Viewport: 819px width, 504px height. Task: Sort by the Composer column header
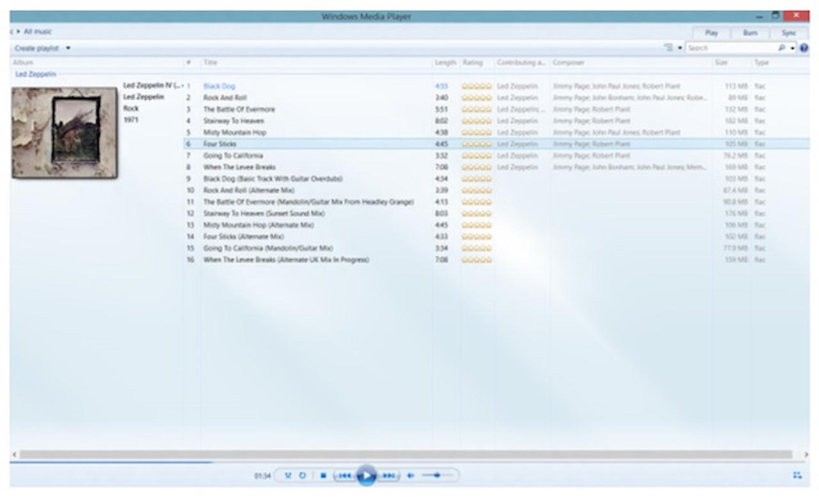(x=568, y=63)
